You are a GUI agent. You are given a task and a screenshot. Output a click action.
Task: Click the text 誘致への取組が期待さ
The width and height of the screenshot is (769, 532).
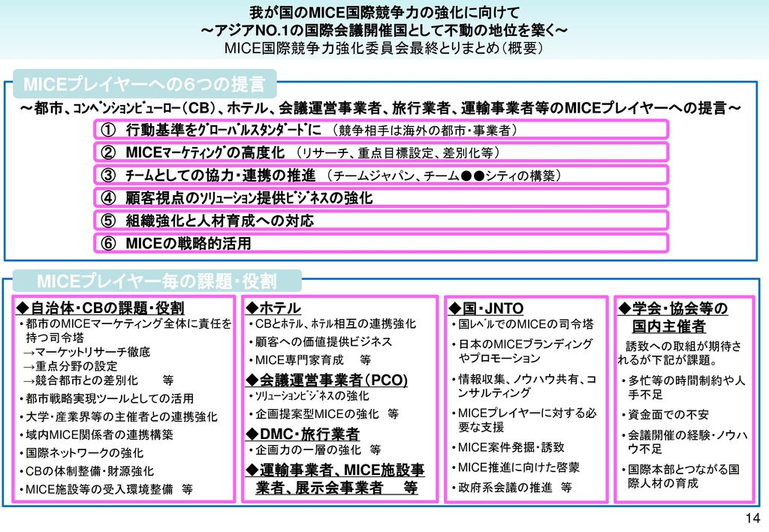[683, 346]
